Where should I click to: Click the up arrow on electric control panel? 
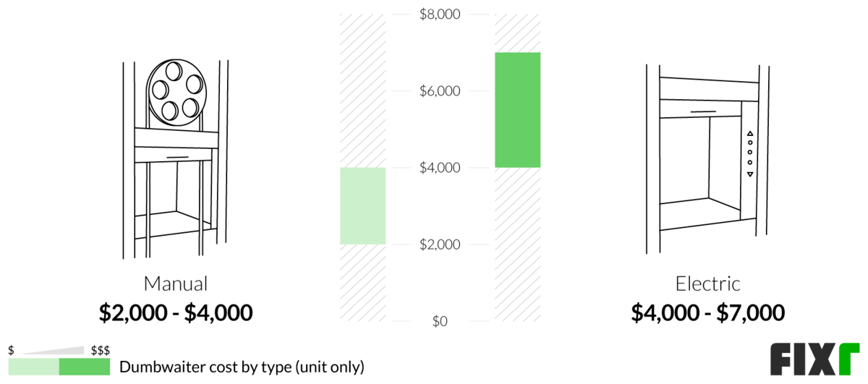click(750, 133)
